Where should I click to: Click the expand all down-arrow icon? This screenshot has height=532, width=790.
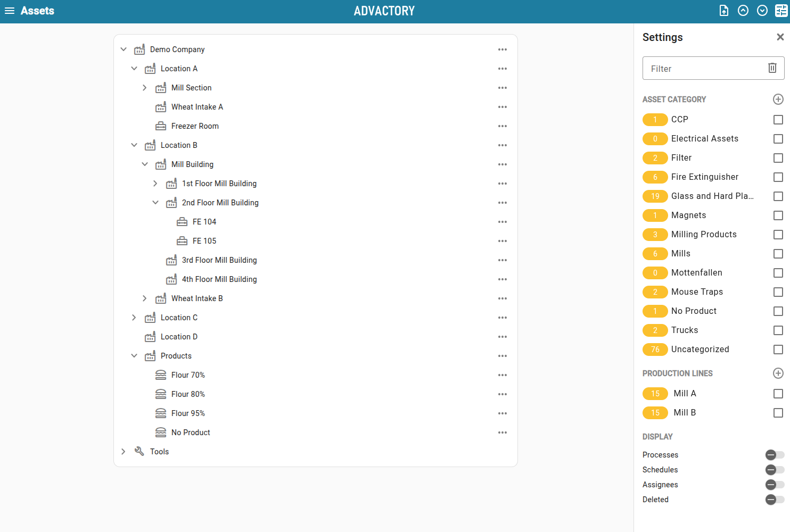(762, 11)
